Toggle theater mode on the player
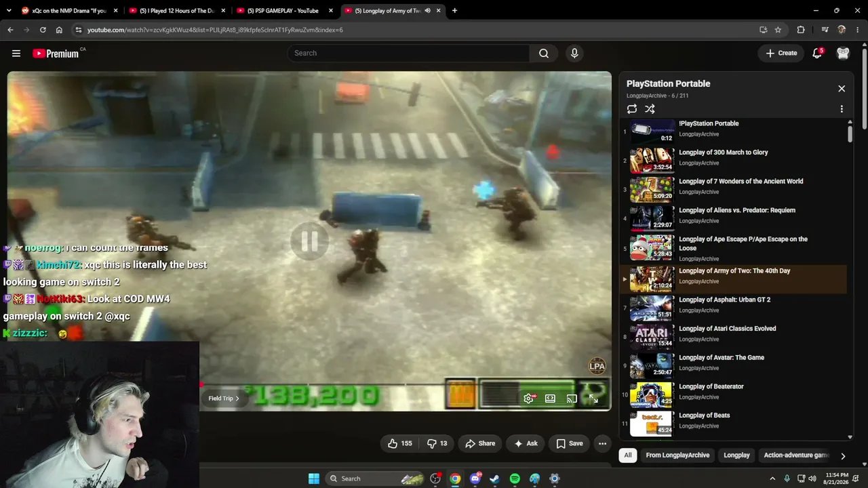868x488 pixels. click(x=551, y=399)
